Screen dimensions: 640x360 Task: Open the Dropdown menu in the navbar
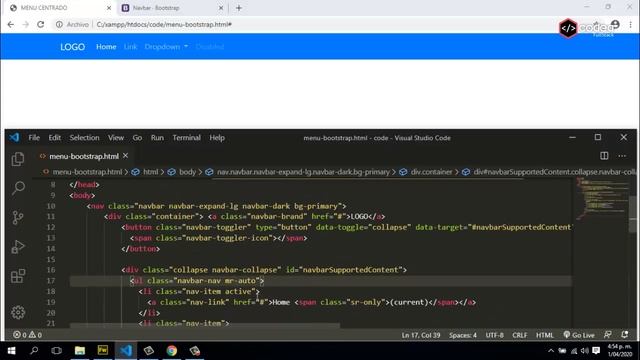point(166,47)
